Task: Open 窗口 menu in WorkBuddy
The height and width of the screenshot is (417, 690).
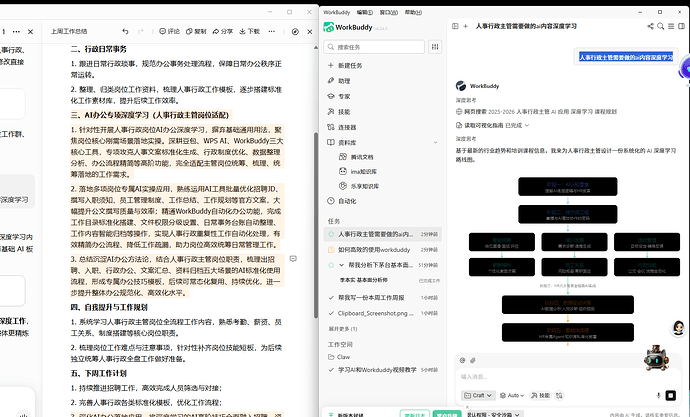Action: 389,12
